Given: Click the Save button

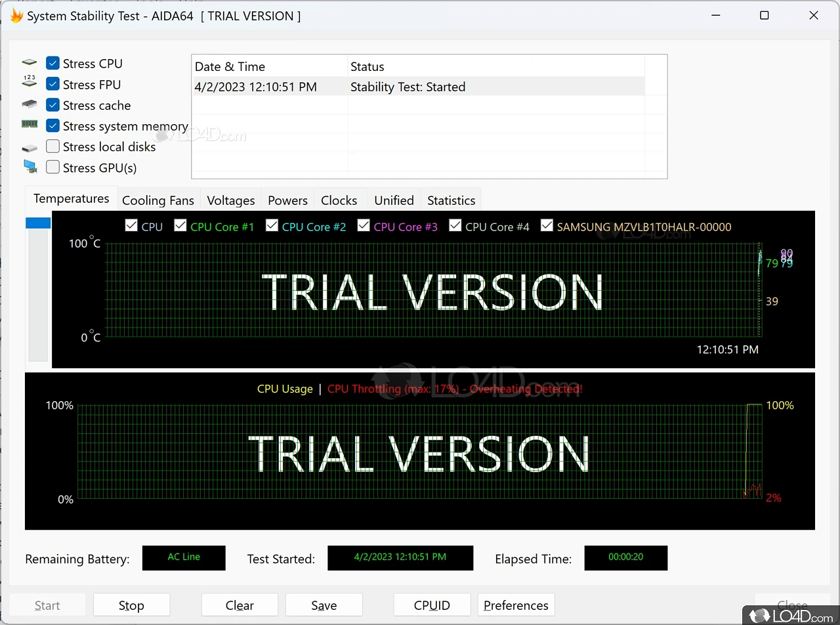Looking at the screenshot, I should pyautogui.click(x=324, y=605).
